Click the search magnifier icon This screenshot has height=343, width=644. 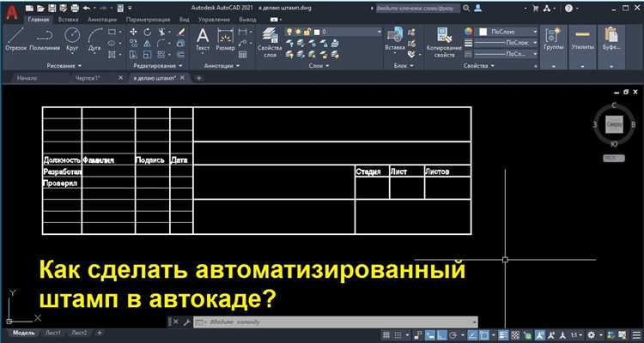click(466, 9)
